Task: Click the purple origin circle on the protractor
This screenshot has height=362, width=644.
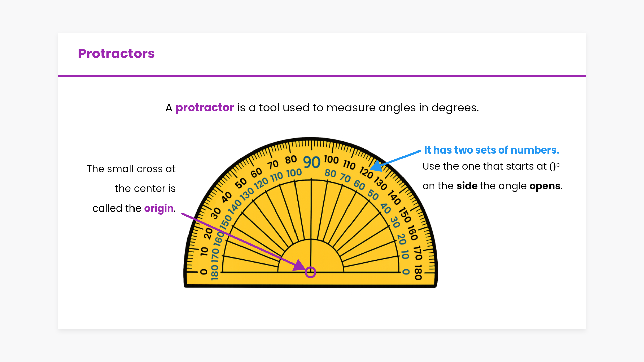Action: [310, 272]
